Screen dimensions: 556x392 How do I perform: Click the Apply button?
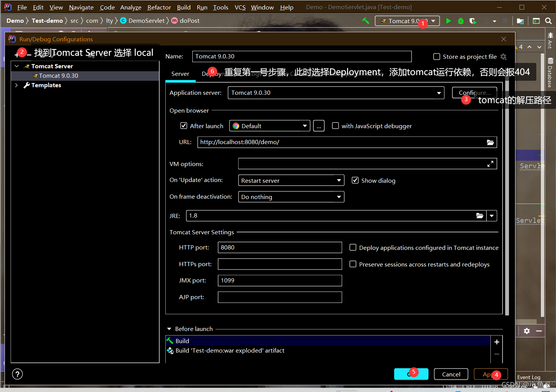[x=491, y=374]
